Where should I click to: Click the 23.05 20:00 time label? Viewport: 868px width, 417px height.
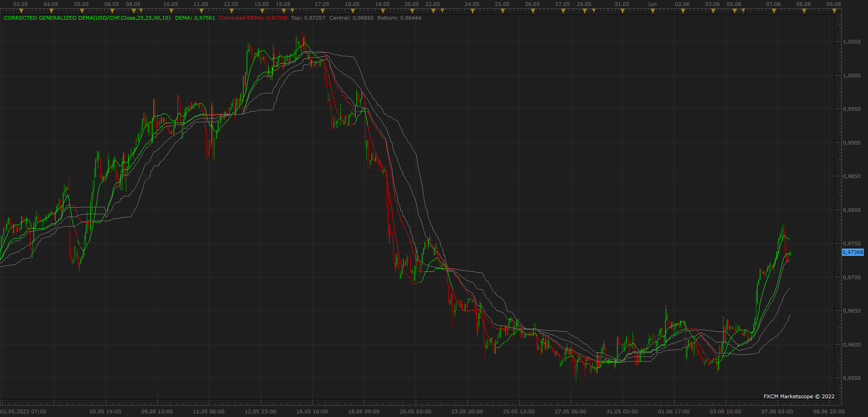tap(467, 412)
